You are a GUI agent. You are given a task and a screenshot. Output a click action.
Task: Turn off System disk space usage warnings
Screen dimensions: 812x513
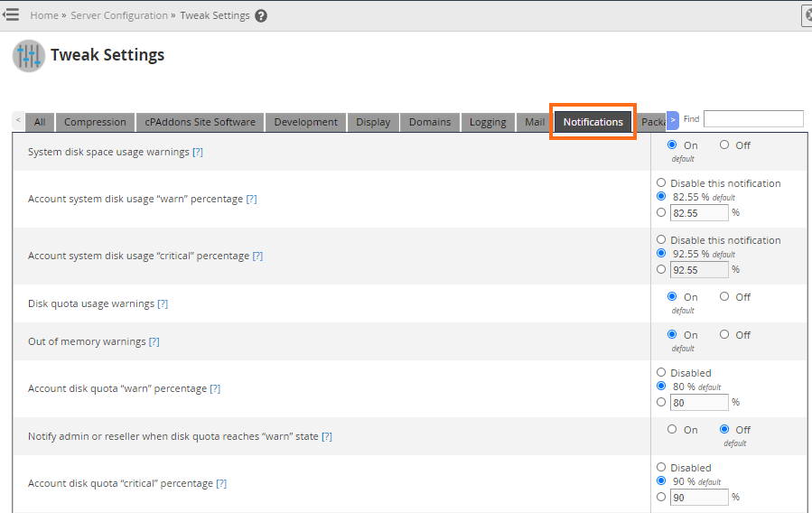click(724, 145)
